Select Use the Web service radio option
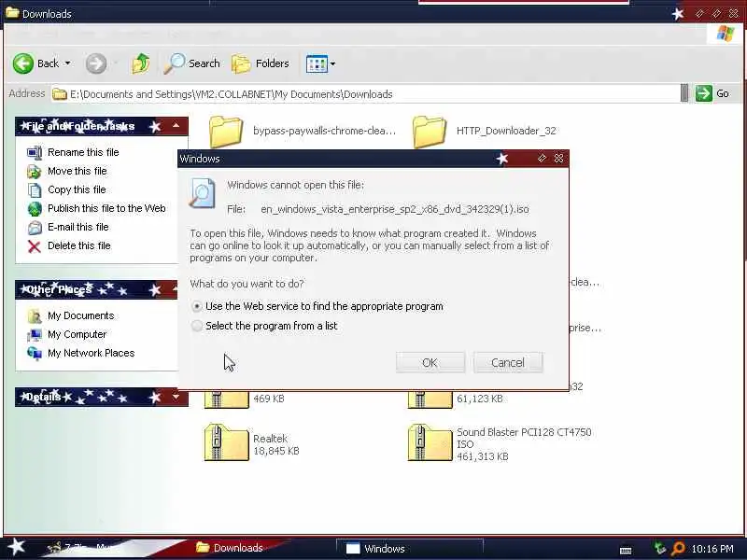This screenshot has width=747, height=560. tap(197, 306)
